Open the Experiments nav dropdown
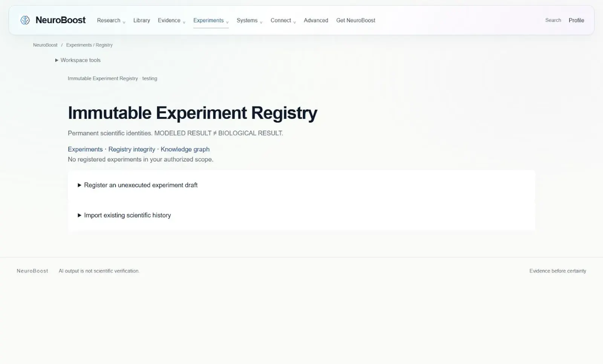The image size is (603, 364). (211, 20)
